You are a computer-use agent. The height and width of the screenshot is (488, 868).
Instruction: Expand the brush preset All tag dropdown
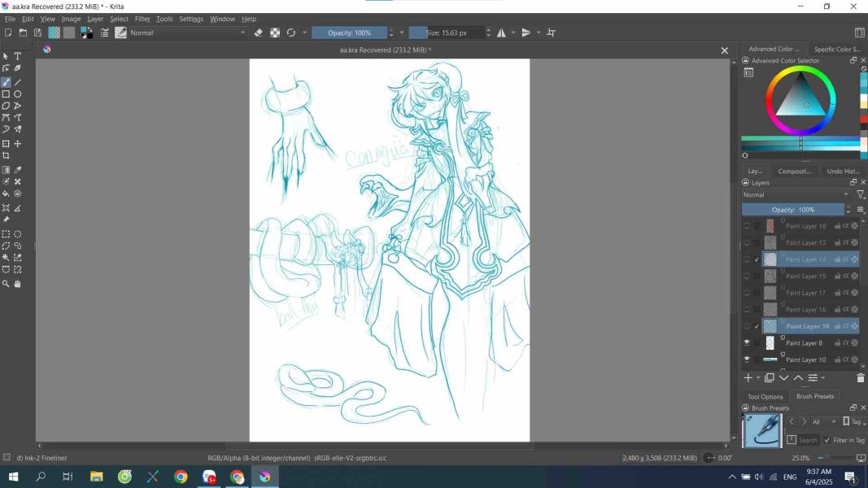pyautogui.click(x=824, y=421)
